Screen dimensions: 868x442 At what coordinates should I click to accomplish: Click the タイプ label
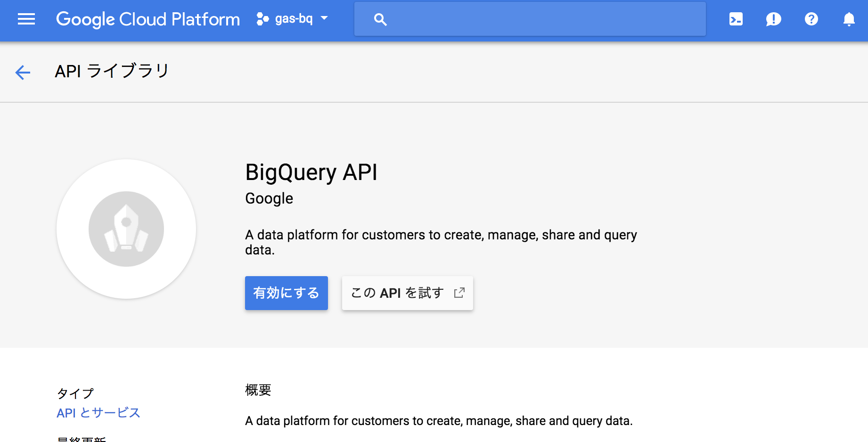click(75, 393)
